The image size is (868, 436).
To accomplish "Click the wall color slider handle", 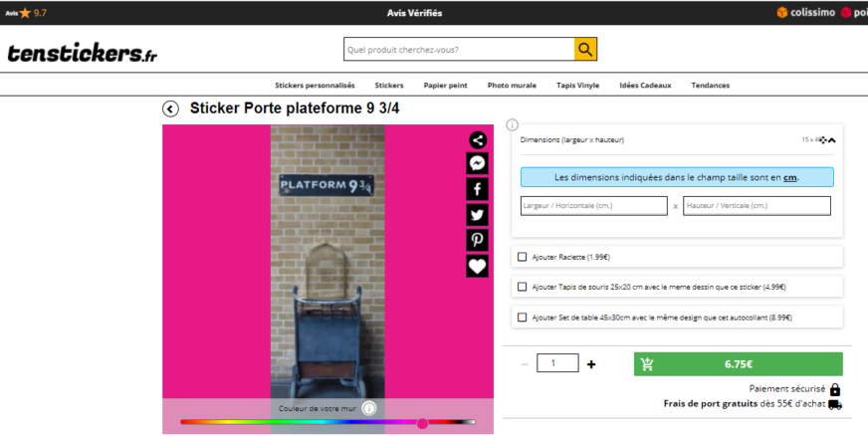I will pos(422,423).
